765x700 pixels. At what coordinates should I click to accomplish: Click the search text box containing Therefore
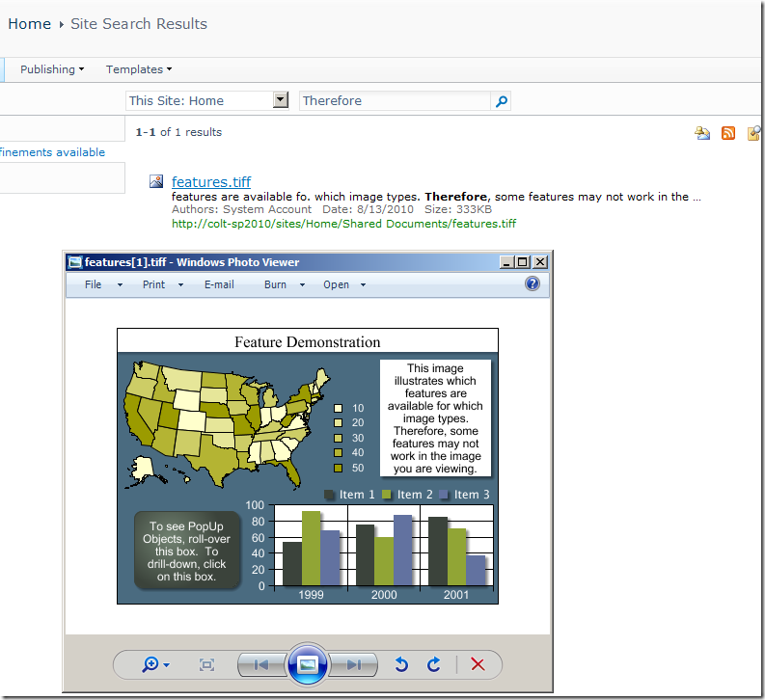(x=394, y=100)
